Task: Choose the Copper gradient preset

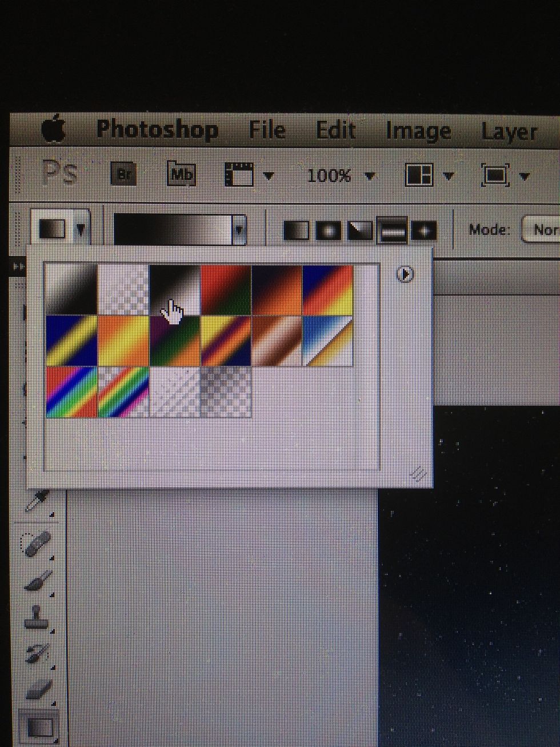Action: (x=277, y=341)
